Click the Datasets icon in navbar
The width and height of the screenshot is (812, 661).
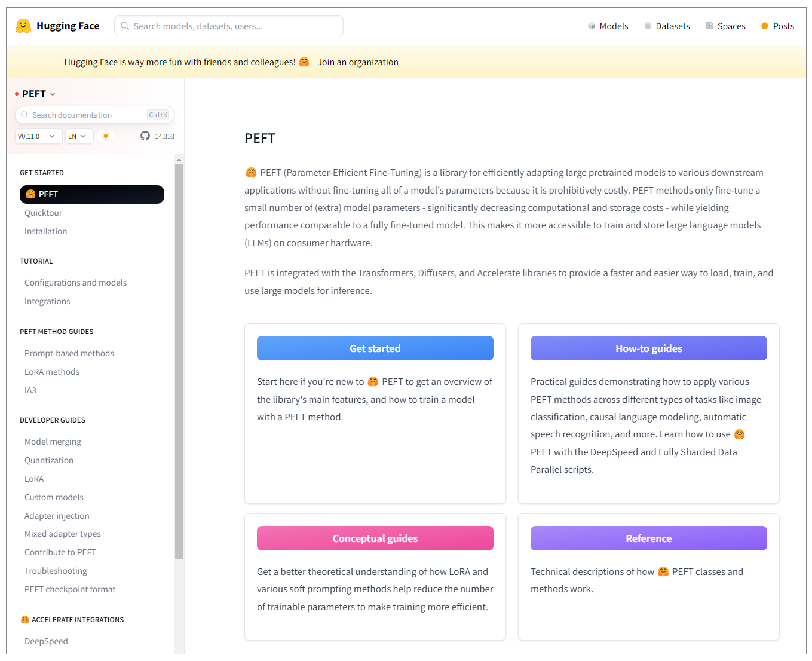648,26
